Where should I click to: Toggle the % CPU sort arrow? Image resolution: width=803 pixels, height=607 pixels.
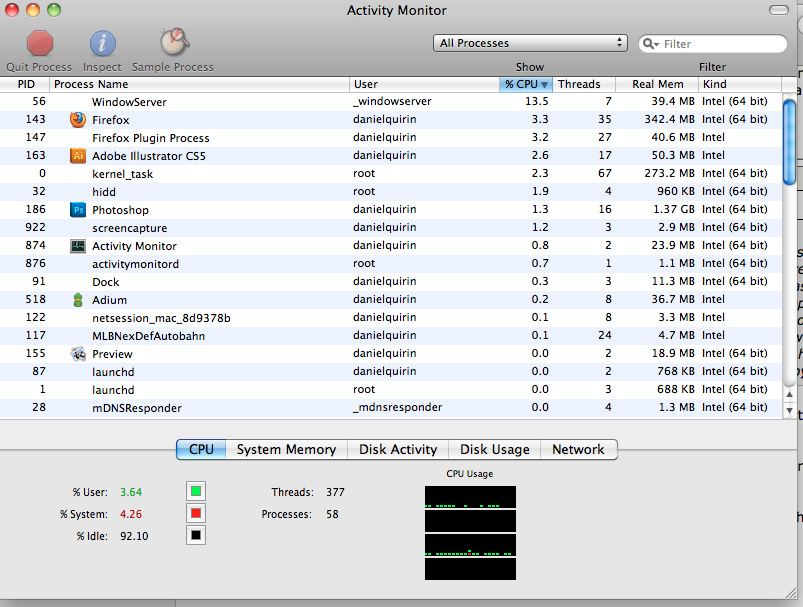pos(544,85)
